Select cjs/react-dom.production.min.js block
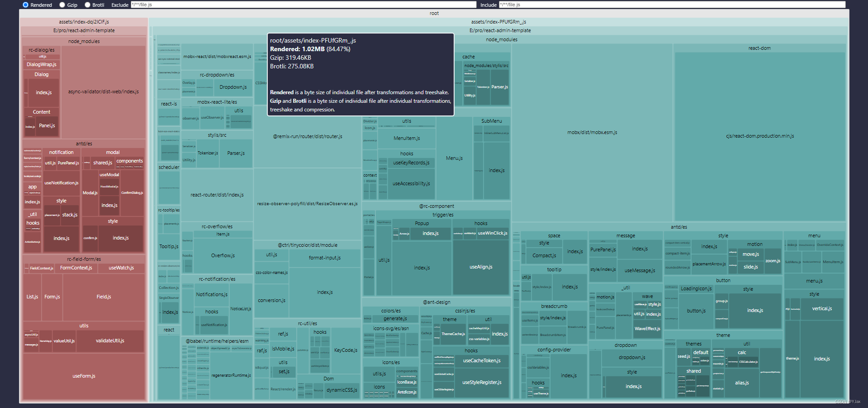868x408 pixels. (760, 136)
